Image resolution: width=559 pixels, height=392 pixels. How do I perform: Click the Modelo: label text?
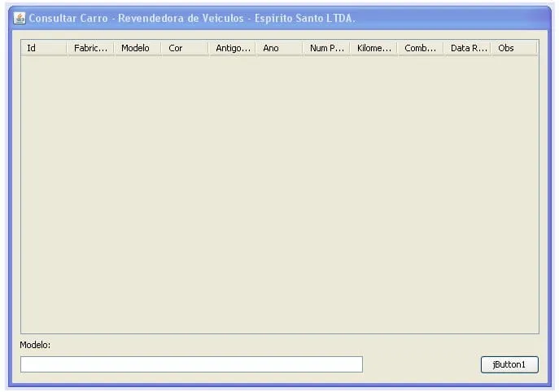(x=35, y=345)
